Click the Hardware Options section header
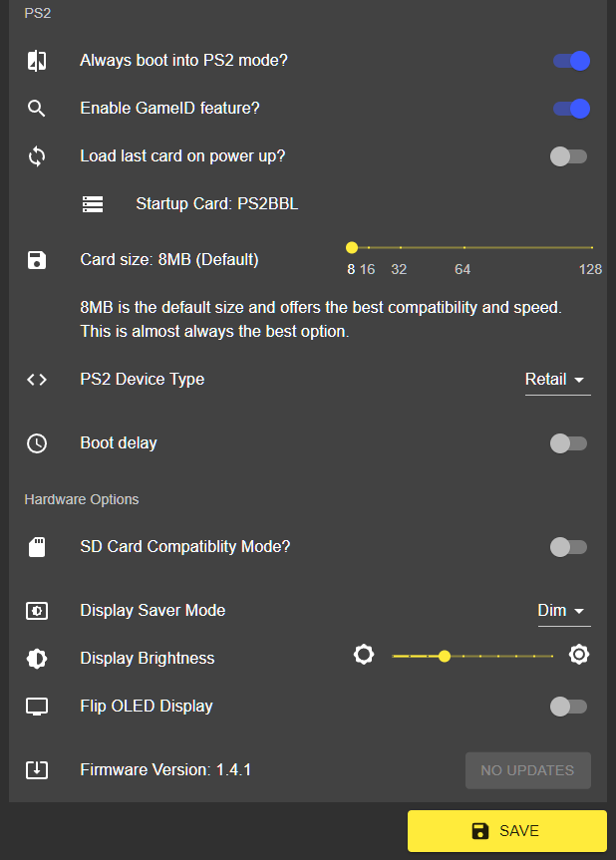This screenshot has height=860, width=616. tap(81, 499)
